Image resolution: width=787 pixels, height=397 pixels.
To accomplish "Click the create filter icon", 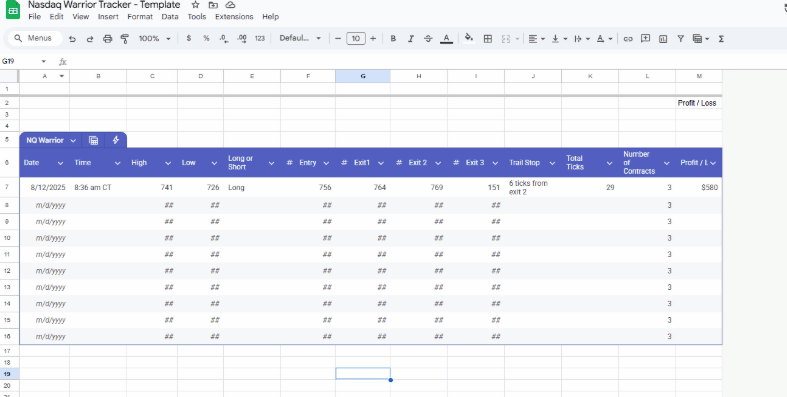I will (681, 39).
